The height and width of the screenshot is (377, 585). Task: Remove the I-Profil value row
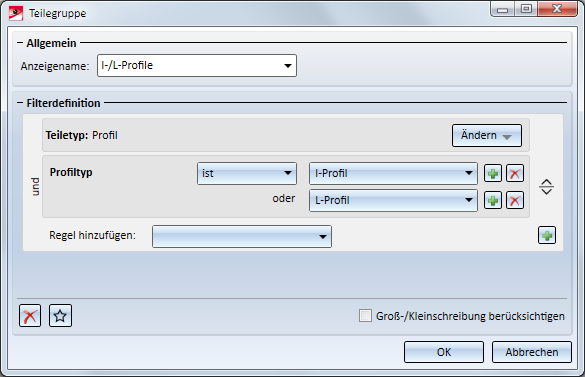[x=515, y=174]
